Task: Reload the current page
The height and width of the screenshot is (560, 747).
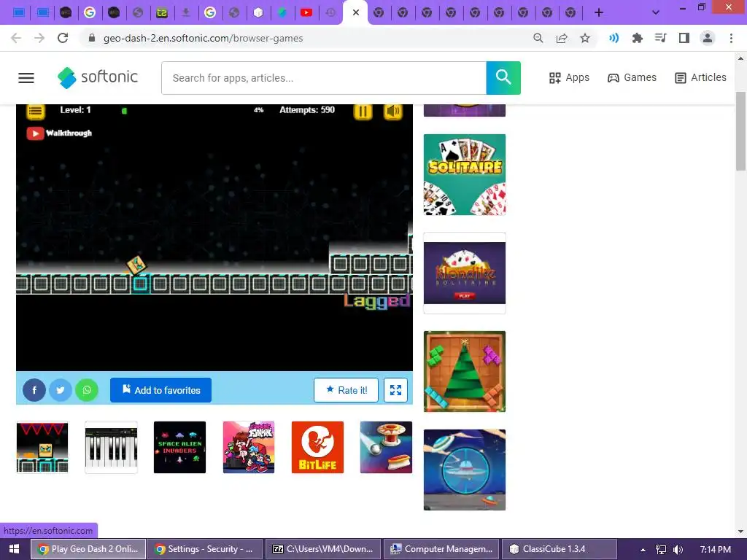Action: tap(63, 38)
